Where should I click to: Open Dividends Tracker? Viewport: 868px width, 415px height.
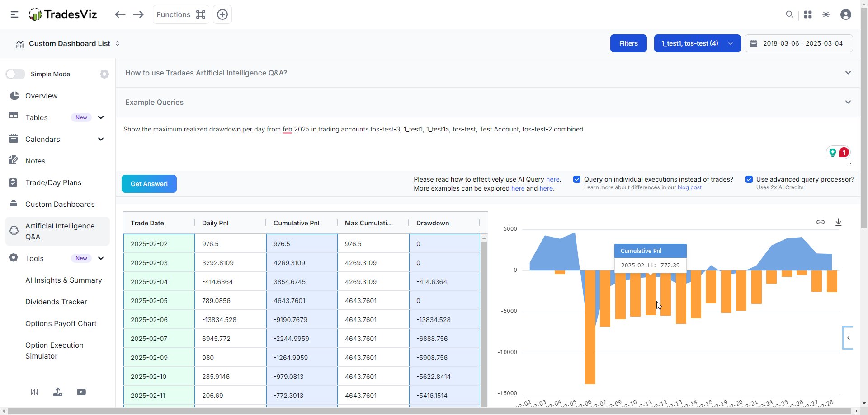tap(56, 302)
